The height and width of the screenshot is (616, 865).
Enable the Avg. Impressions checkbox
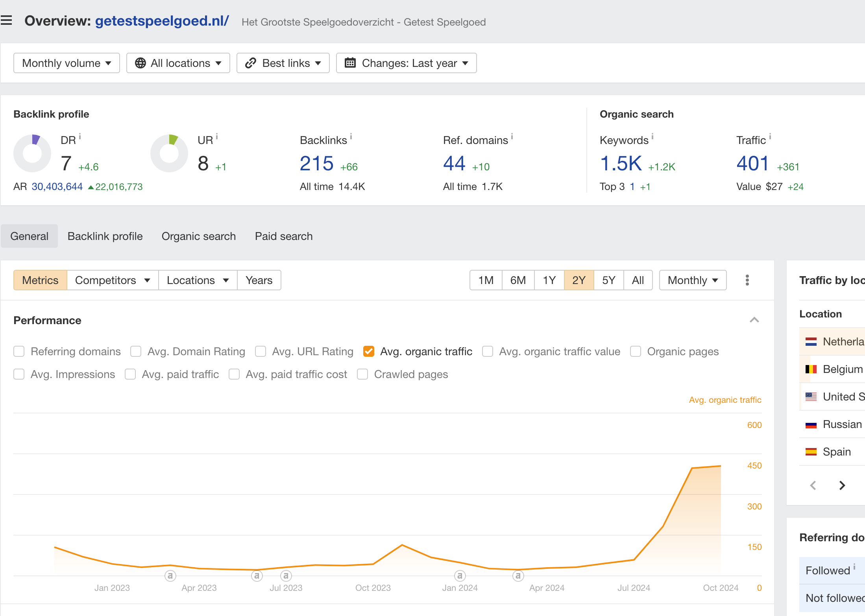19,374
